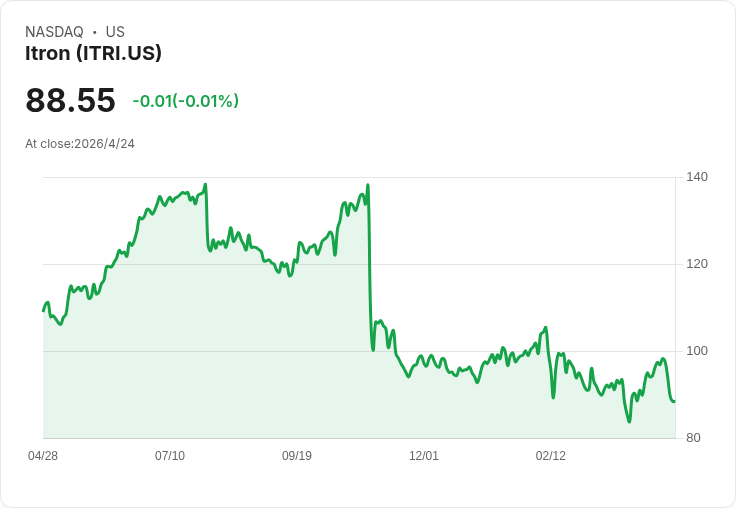Image resolution: width=736 pixels, height=508 pixels.
Task: Click the 88.55 closing price
Action: point(70,101)
